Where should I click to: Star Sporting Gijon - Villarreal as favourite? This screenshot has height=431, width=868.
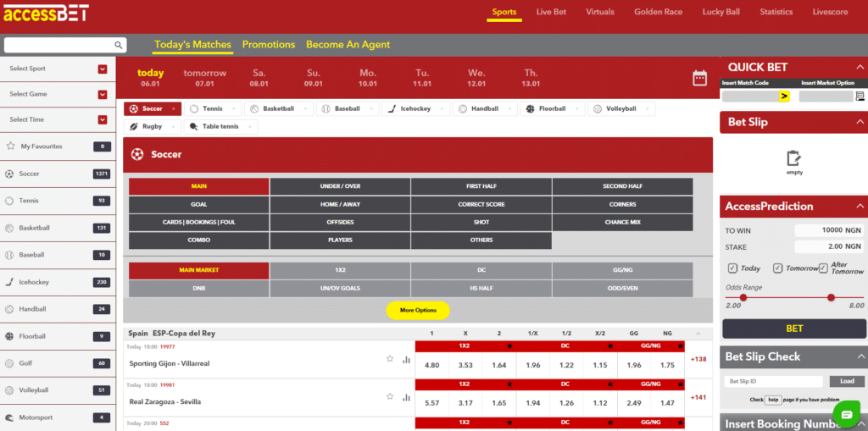[390, 358]
